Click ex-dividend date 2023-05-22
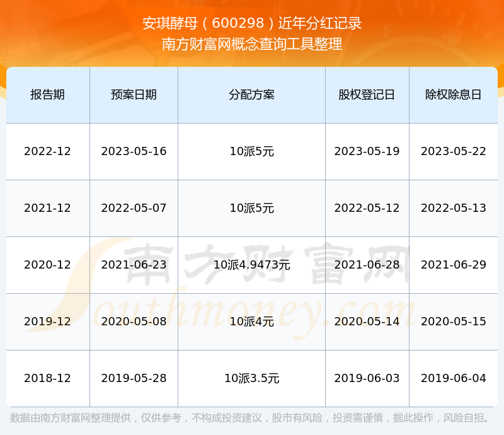 pos(453,151)
